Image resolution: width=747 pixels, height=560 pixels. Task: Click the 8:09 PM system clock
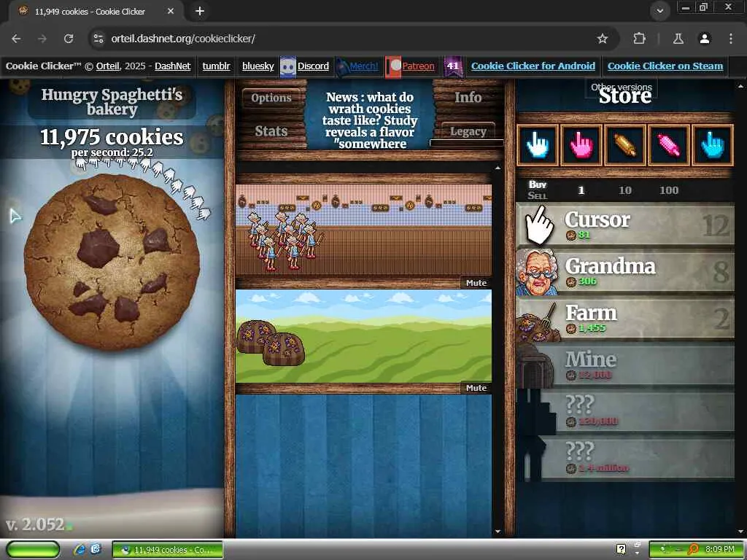coord(720,549)
